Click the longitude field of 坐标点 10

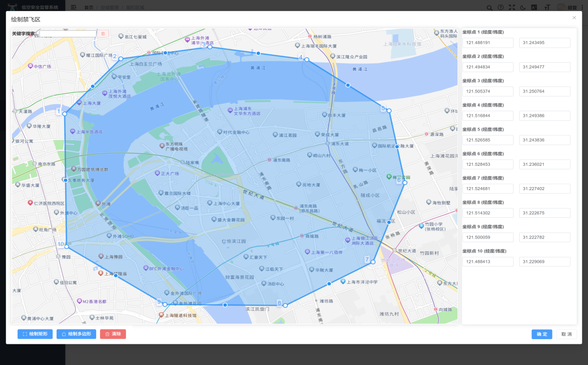[x=487, y=261]
